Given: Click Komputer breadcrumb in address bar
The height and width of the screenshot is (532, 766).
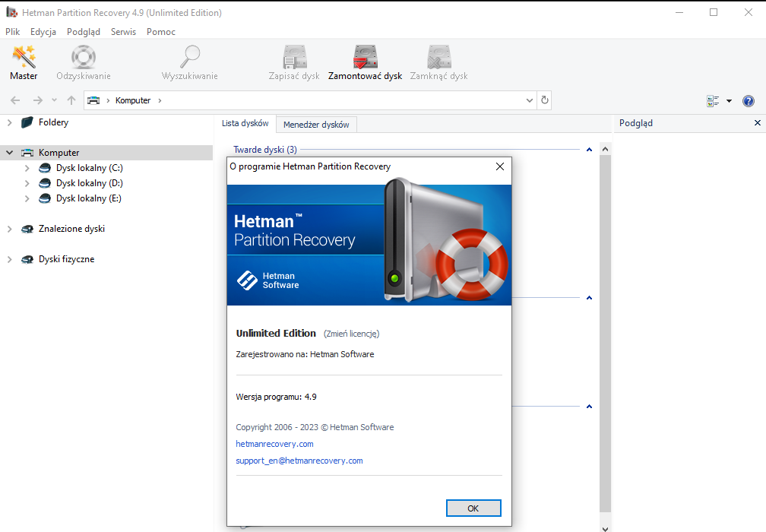Looking at the screenshot, I should 133,100.
